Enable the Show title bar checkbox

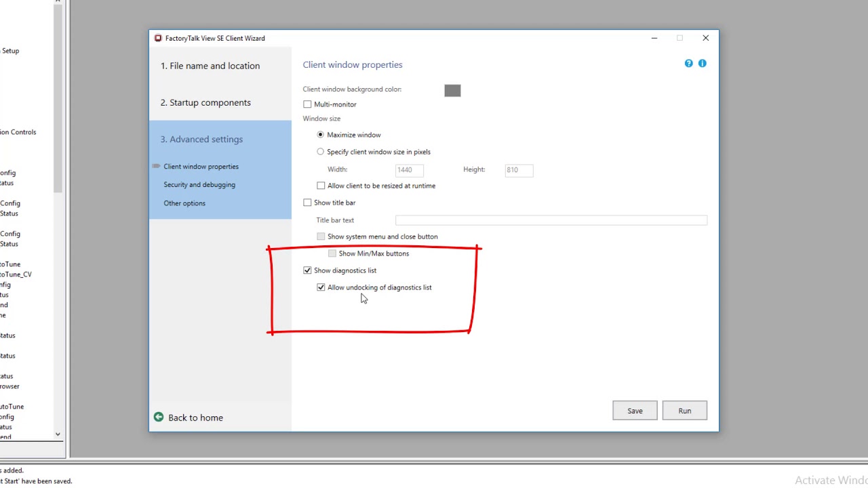coord(307,203)
